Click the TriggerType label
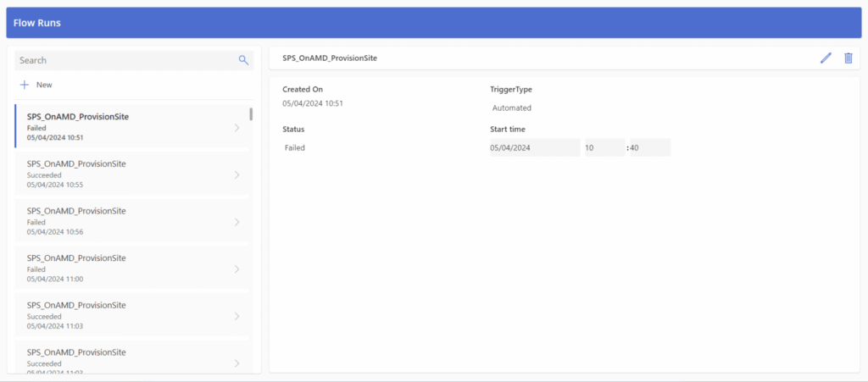 tap(511, 89)
